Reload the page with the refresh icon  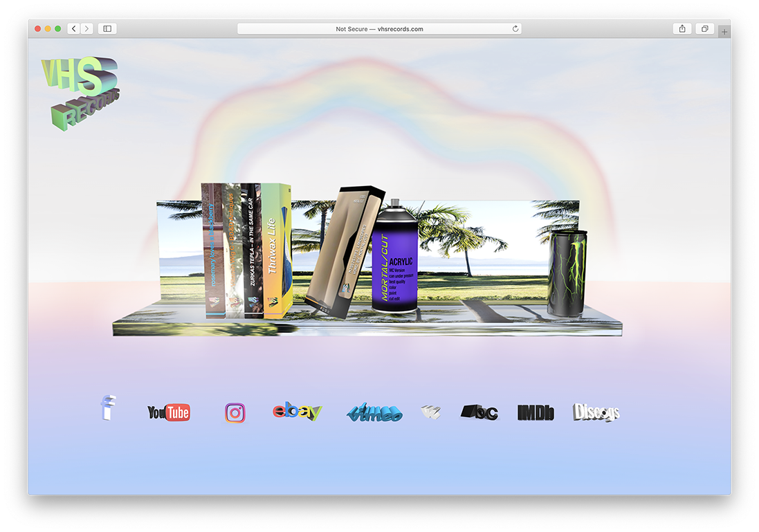[515, 29]
